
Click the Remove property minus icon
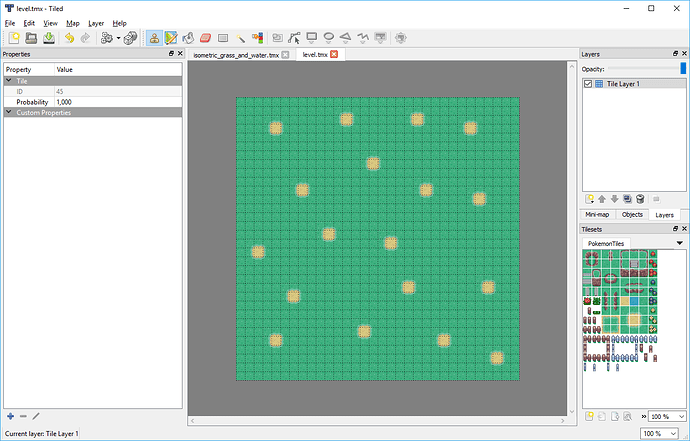[23, 416]
